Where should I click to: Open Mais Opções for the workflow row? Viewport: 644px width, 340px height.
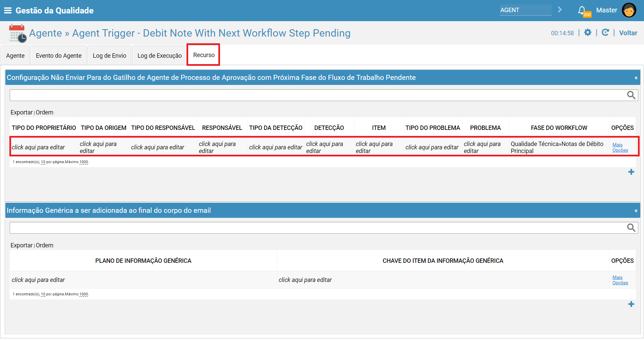(620, 147)
